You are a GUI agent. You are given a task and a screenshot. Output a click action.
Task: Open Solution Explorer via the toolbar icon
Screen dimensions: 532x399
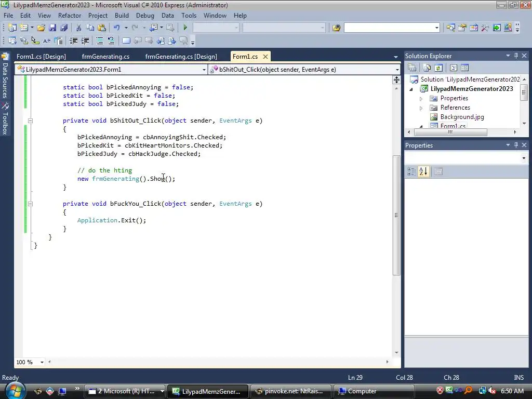click(x=451, y=28)
